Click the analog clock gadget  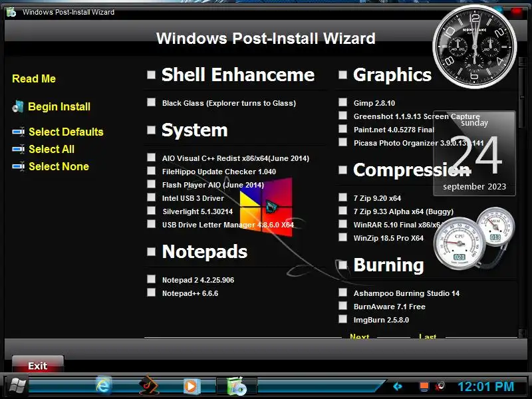(x=475, y=47)
